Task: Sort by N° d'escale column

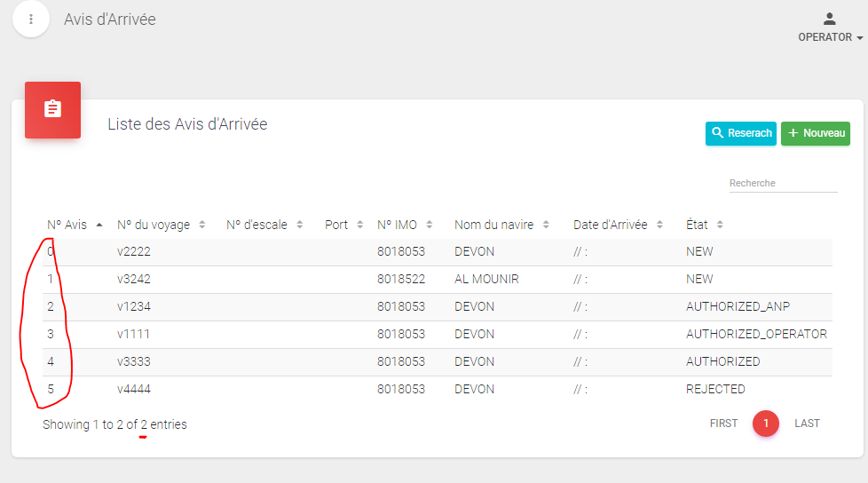Action: (x=264, y=225)
